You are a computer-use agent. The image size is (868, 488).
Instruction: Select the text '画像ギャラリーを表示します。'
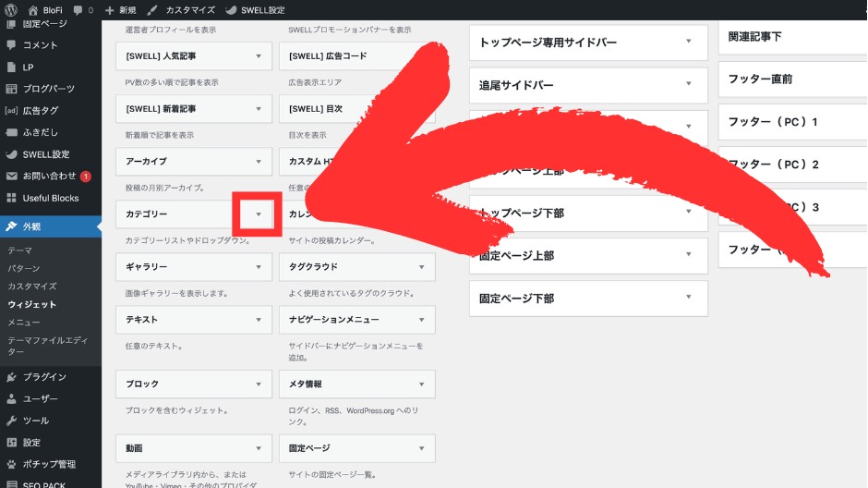176,293
